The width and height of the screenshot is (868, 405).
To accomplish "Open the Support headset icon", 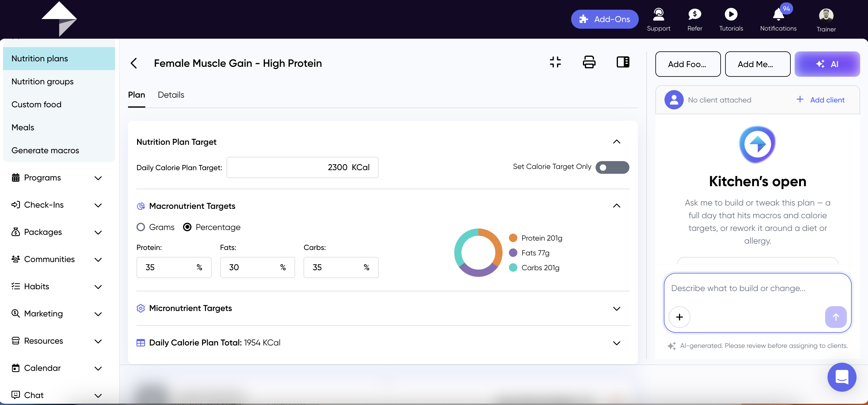I will click(658, 15).
